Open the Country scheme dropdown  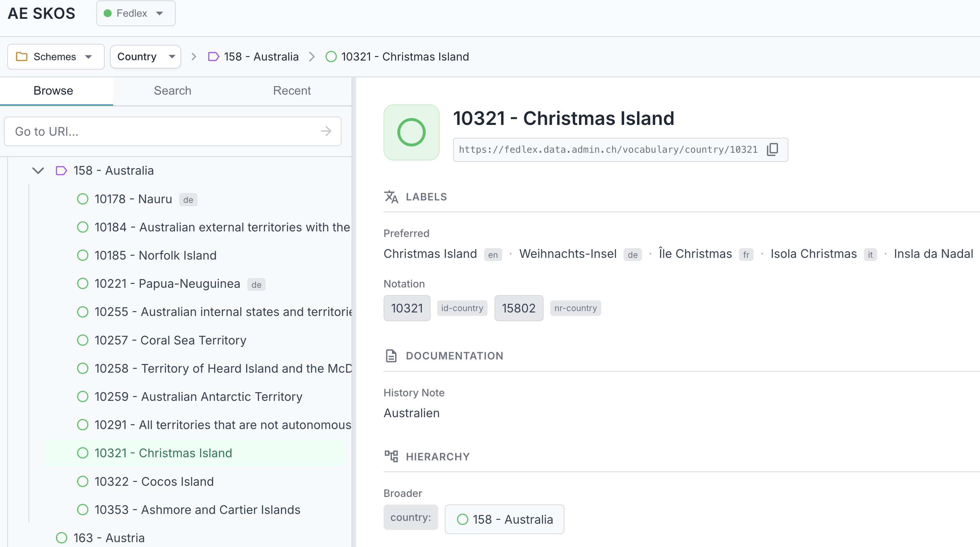click(145, 57)
